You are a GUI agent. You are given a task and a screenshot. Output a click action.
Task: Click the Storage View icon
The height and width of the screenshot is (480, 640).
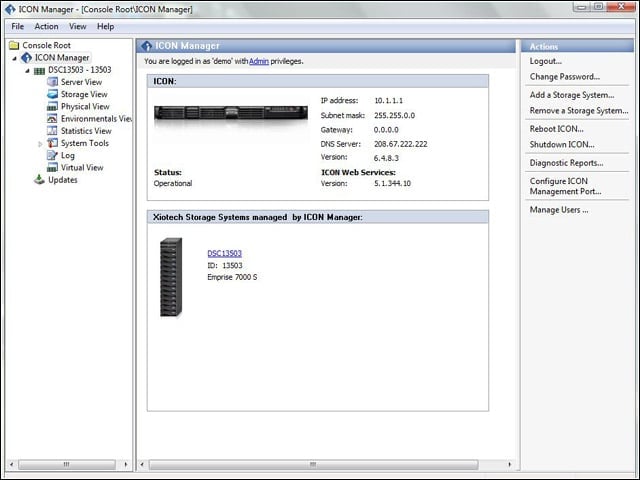click(52, 94)
